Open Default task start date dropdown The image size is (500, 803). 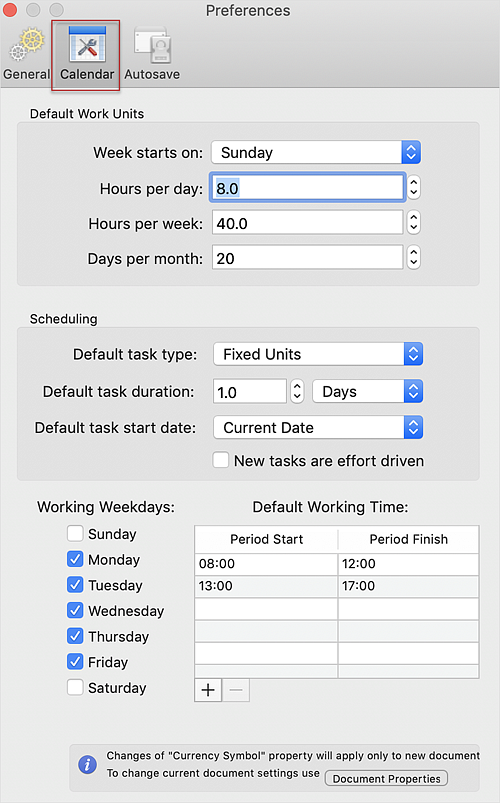click(318, 428)
